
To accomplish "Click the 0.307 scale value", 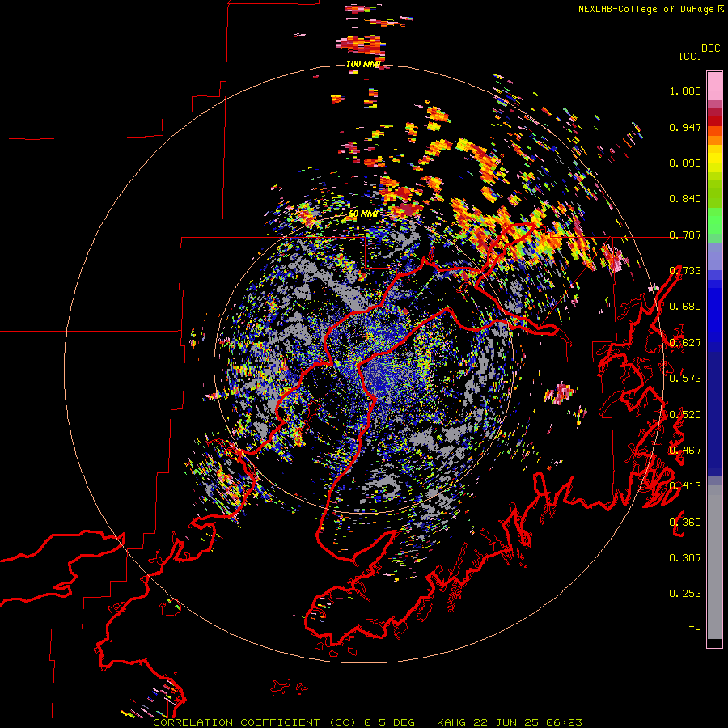I will point(685,558).
